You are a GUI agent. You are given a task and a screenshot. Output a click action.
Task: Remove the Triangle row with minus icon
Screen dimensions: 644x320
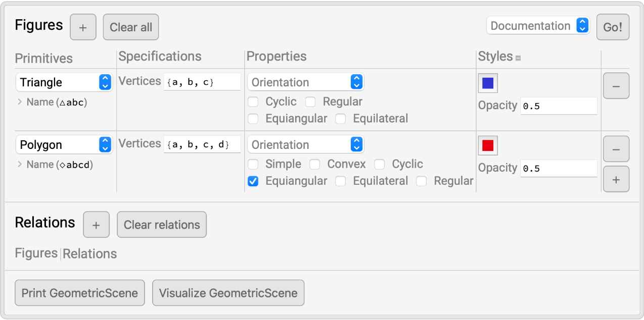(x=616, y=86)
